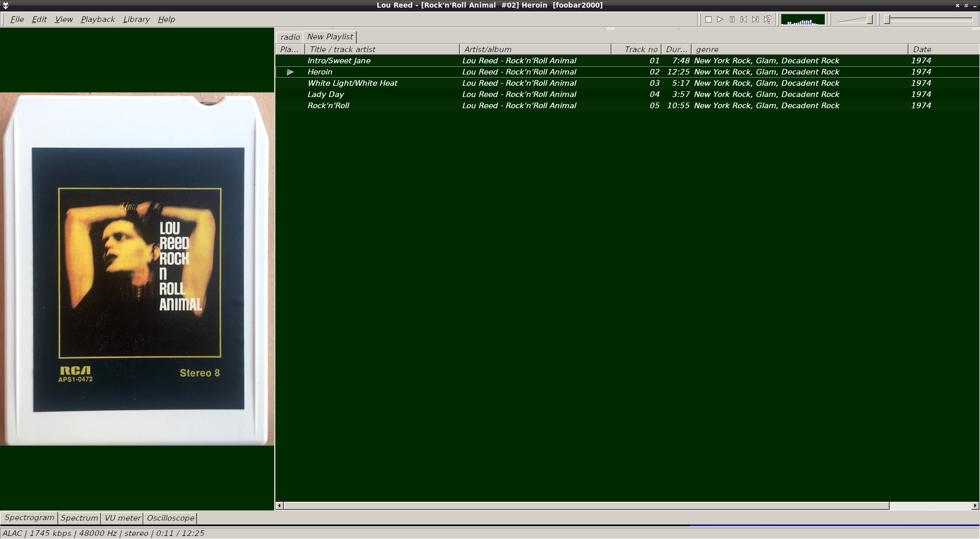Sort by Artist/album column header
980x539 pixels.
pyautogui.click(x=535, y=50)
